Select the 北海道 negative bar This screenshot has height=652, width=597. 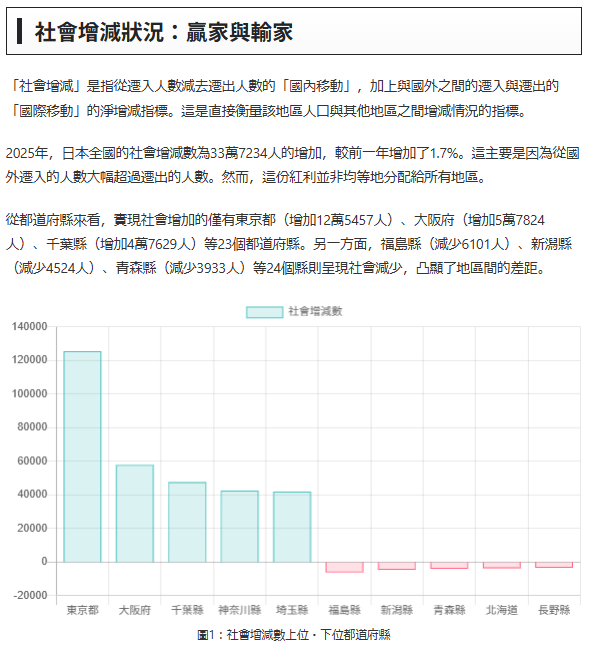(x=501, y=565)
